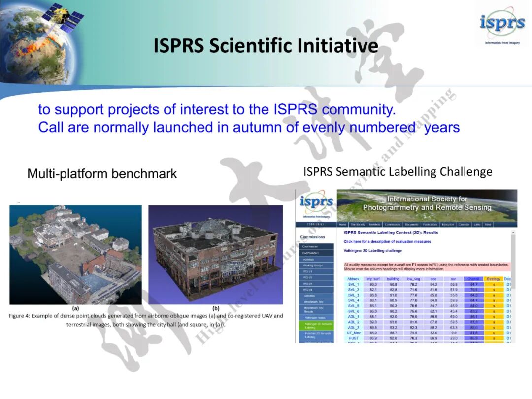The height and width of the screenshot is (399, 532).
Task: Click the Vaihingen: 2D Labelling challenge text
Action: click(x=373, y=251)
